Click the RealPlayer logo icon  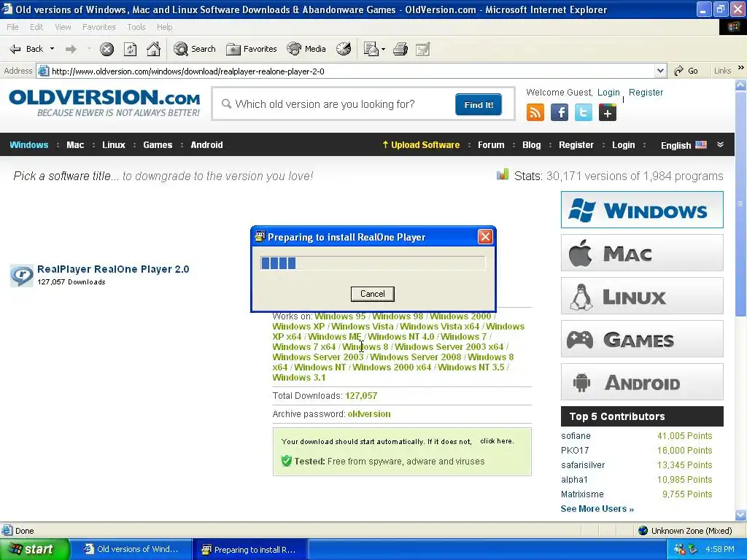(21, 275)
